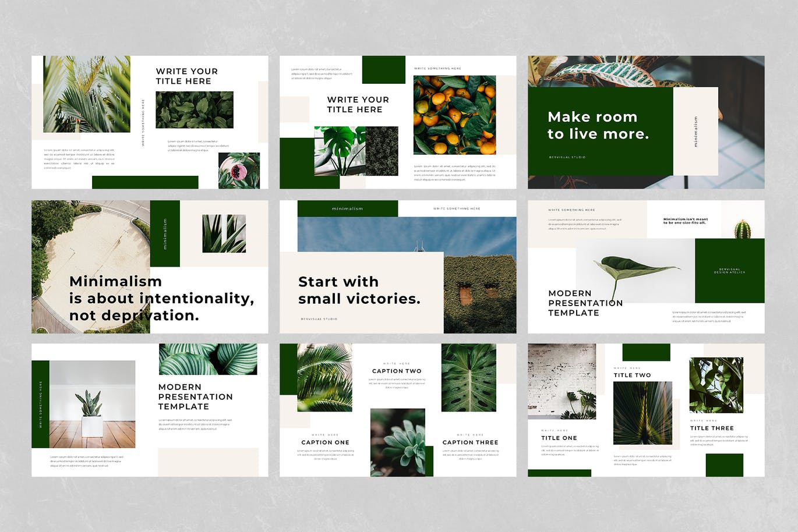
Task: Select the fan palm photo under Title Two
Action: click(642, 413)
